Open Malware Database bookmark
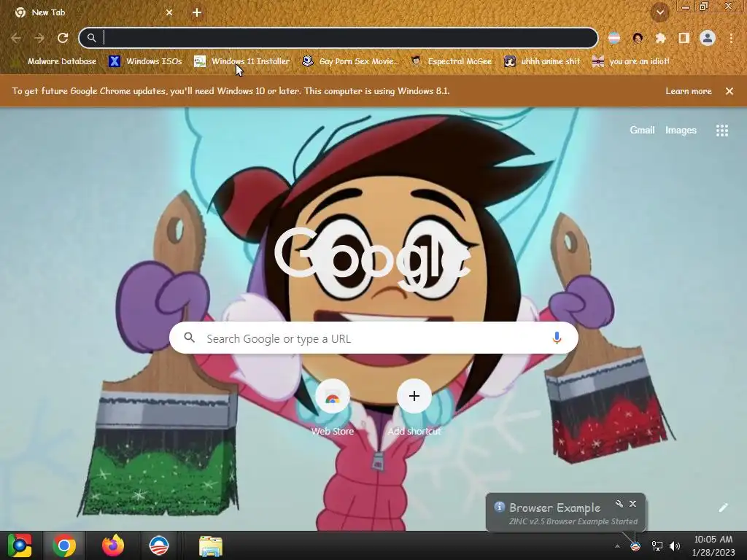The height and width of the screenshot is (560, 747). click(55, 61)
